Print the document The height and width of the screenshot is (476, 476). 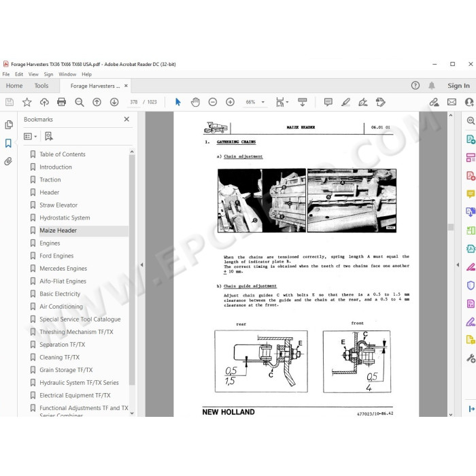(62, 102)
